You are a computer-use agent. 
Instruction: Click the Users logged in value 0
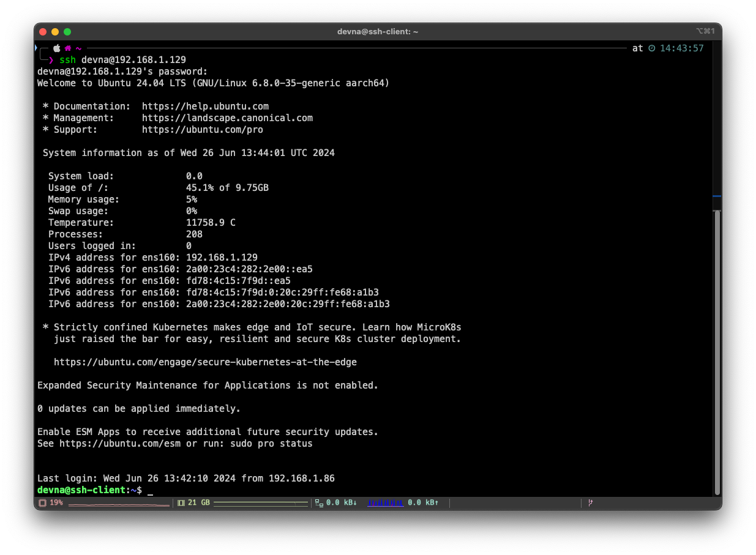tap(189, 246)
